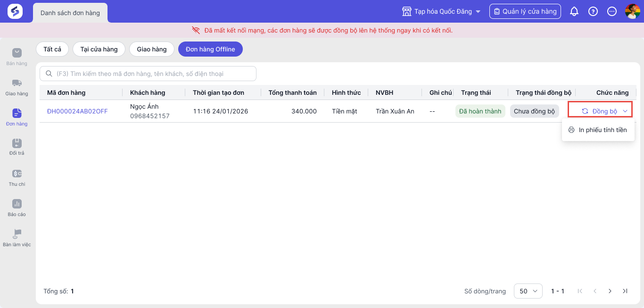Select the Đơn hàng sidebar icon

(x=17, y=113)
